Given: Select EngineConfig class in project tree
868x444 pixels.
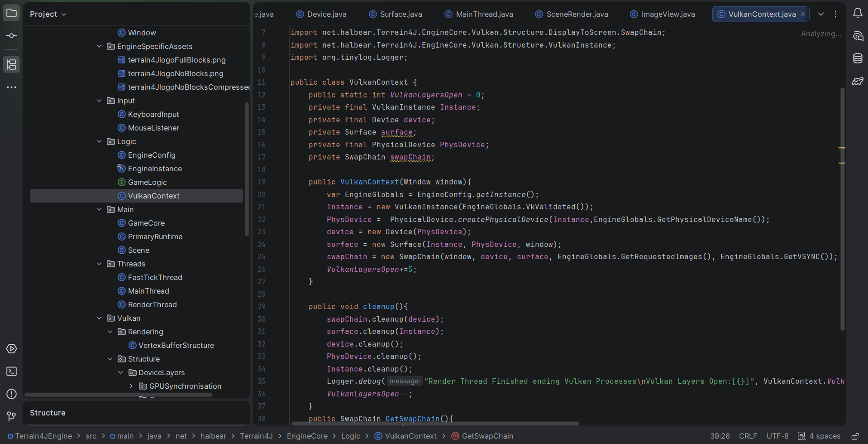Looking at the screenshot, I should (151, 155).
